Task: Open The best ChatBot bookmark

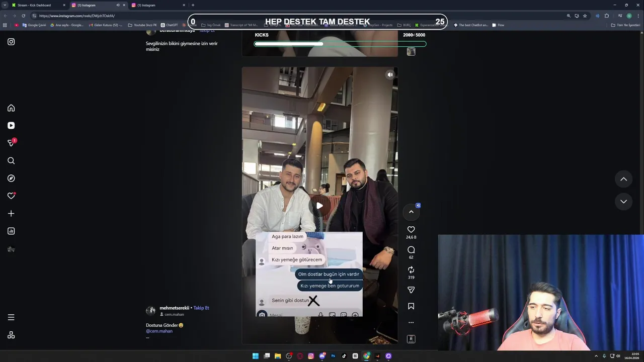Action: tap(471, 25)
